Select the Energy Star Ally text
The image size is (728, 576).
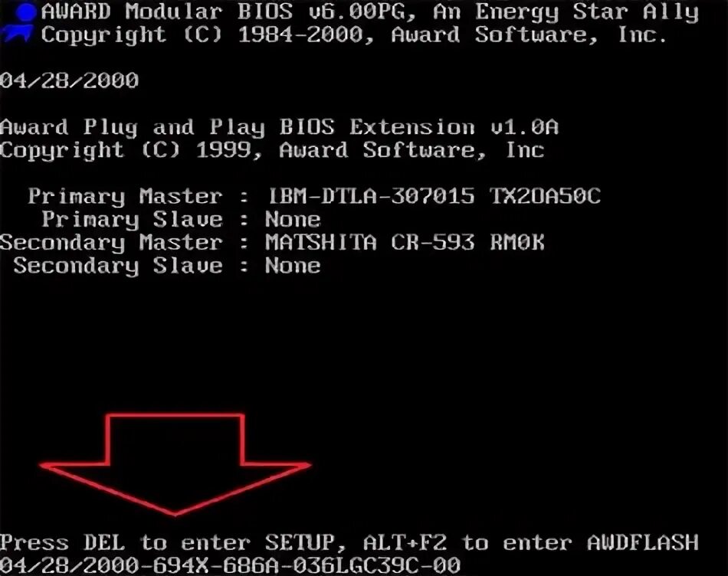click(587, 14)
